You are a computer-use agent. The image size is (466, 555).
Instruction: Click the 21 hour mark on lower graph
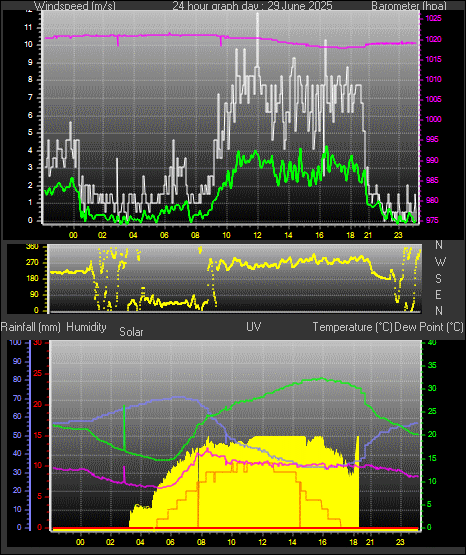pyautogui.click(x=369, y=542)
